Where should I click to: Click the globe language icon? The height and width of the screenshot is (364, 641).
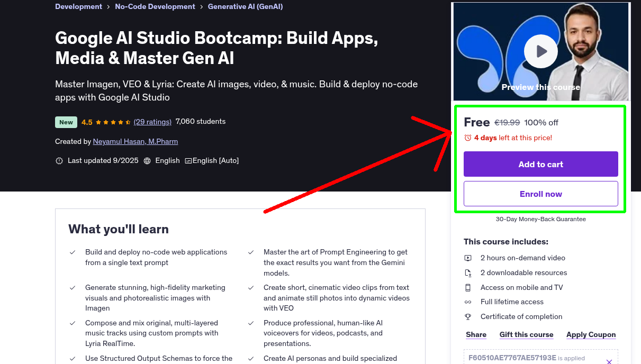[x=147, y=161]
